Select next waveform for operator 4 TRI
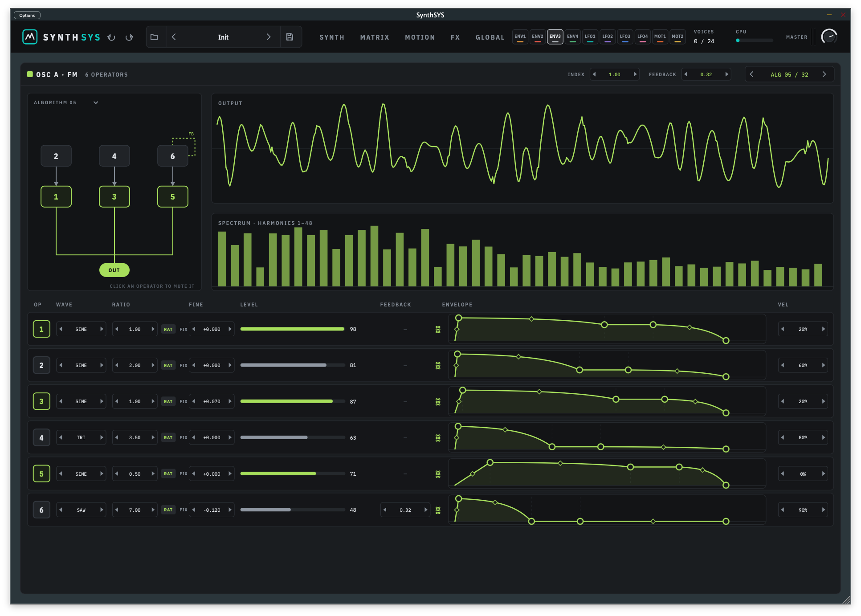 tap(102, 437)
